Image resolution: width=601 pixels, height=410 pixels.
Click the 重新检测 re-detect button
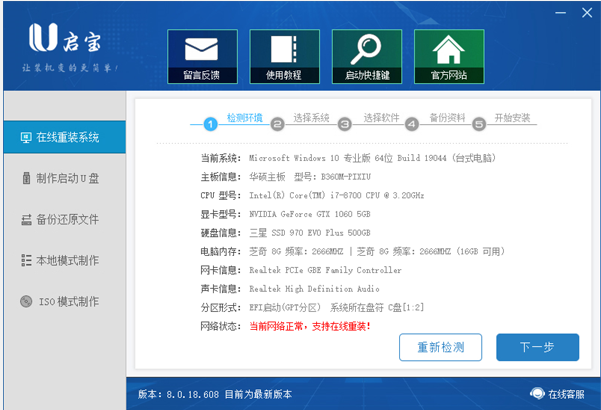(440, 347)
